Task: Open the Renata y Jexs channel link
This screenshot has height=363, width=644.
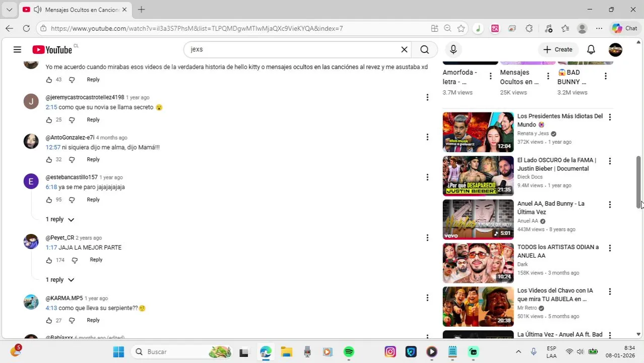Action: [533, 134]
